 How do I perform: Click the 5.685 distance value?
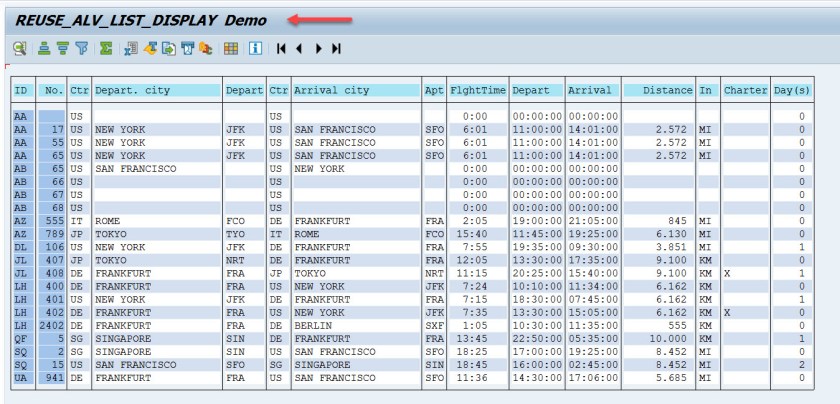(x=672, y=378)
